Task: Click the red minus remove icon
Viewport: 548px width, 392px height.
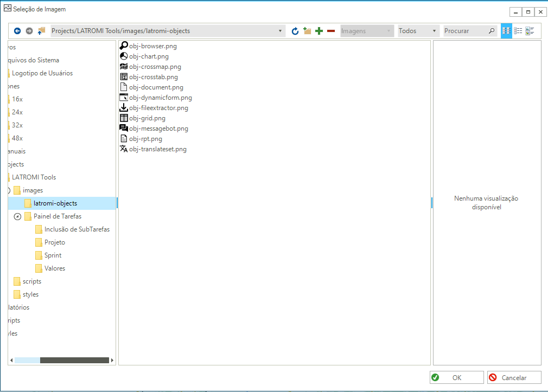Action: click(331, 31)
